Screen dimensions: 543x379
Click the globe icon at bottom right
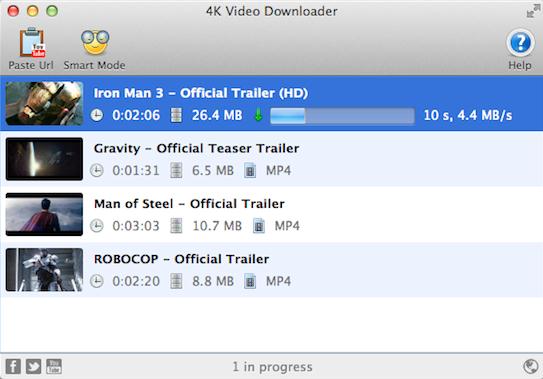(x=531, y=367)
